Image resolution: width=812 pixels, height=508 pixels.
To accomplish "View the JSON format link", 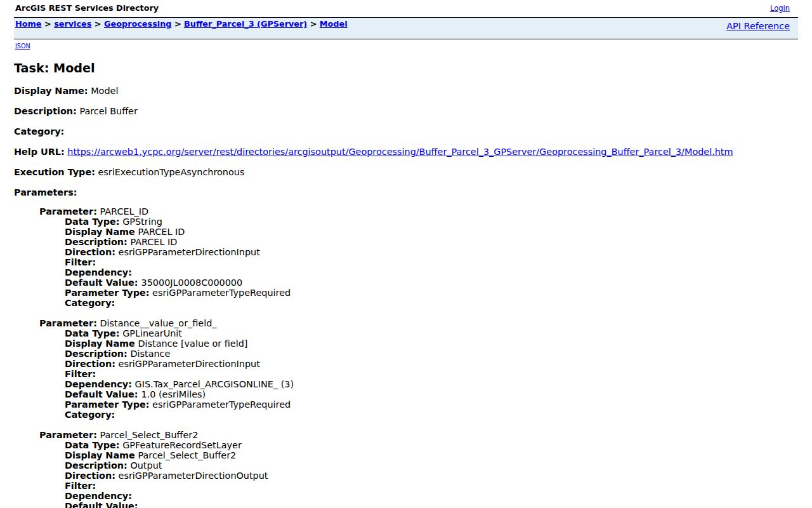I will tap(22, 46).
